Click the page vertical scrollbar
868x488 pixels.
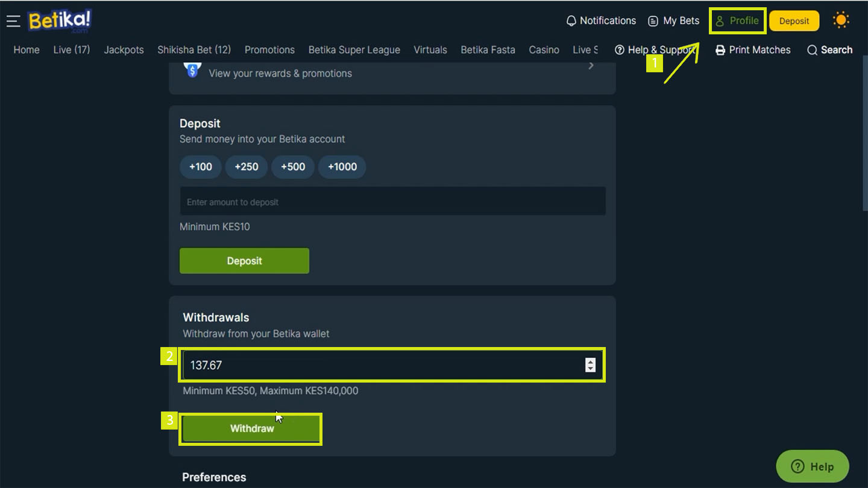[865, 133]
